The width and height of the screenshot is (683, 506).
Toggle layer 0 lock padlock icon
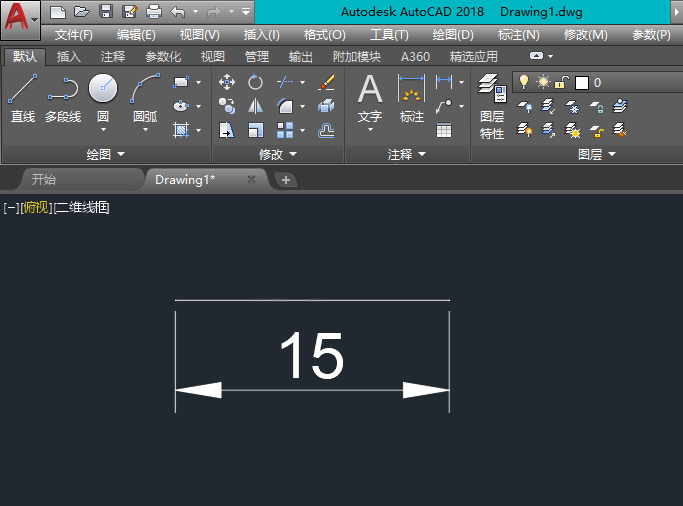(562, 82)
